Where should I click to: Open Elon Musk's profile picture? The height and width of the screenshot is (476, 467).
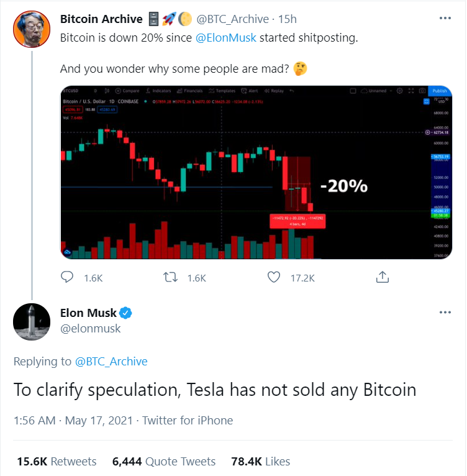32,321
